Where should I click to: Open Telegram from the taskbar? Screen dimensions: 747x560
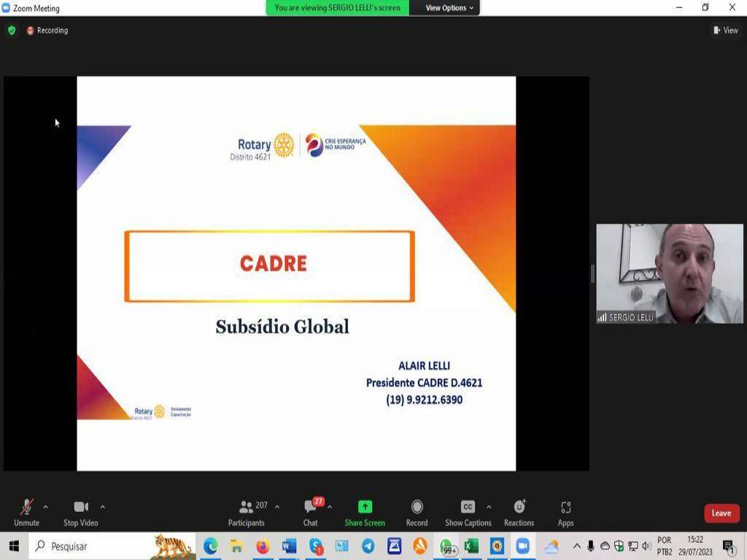[368, 546]
